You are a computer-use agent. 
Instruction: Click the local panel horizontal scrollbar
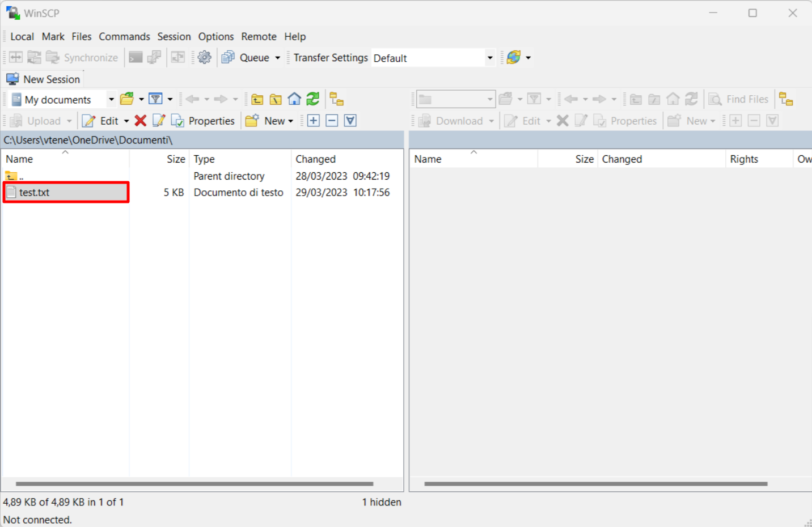click(x=194, y=484)
